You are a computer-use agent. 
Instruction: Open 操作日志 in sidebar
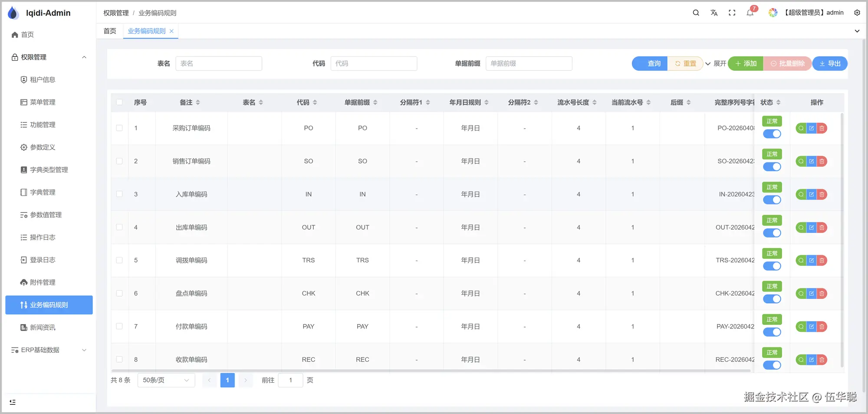[49, 237]
